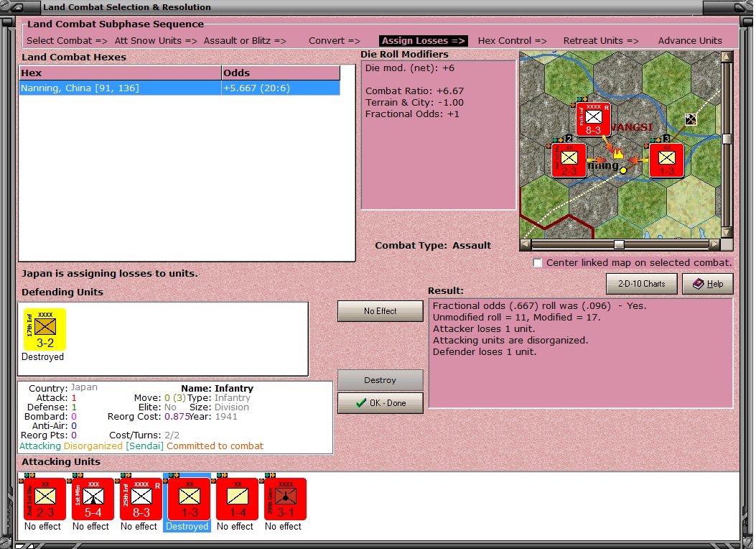756x549 pixels.
Task: Click the 'Destroyed' label under defending unit
Action: coord(42,357)
